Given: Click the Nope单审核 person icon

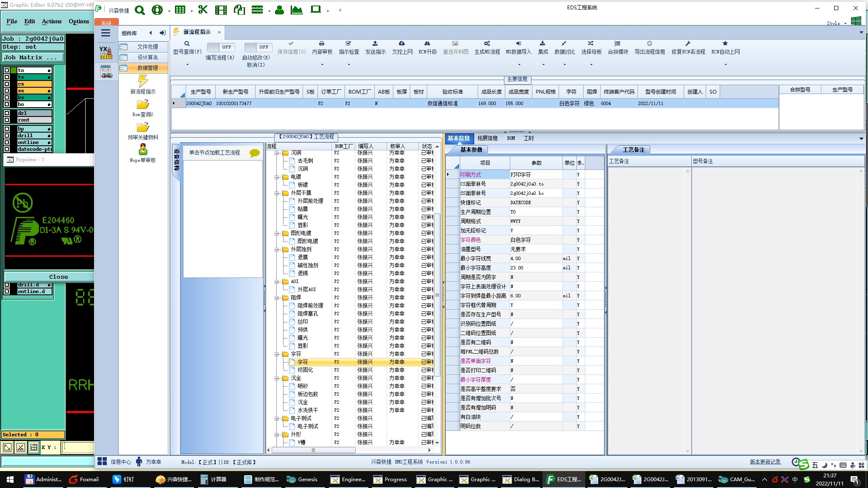Looking at the screenshot, I should pyautogui.click(x=143, y=150).
